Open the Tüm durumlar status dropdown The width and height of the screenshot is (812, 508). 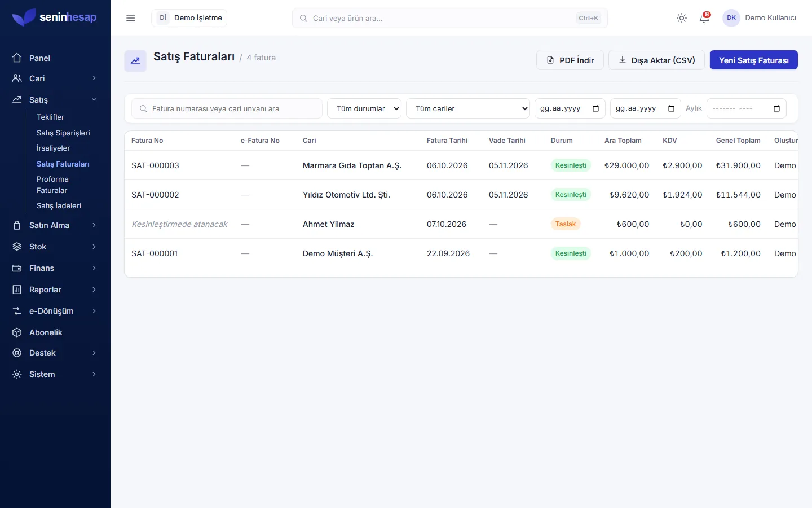(x=364, y=108)
